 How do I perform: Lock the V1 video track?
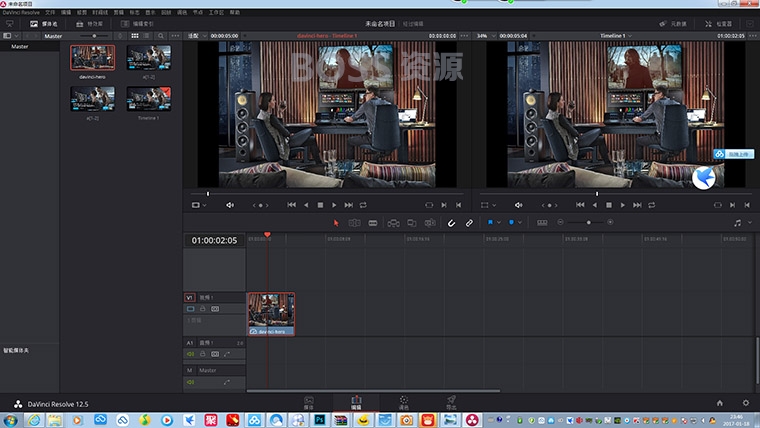point(203,309)
